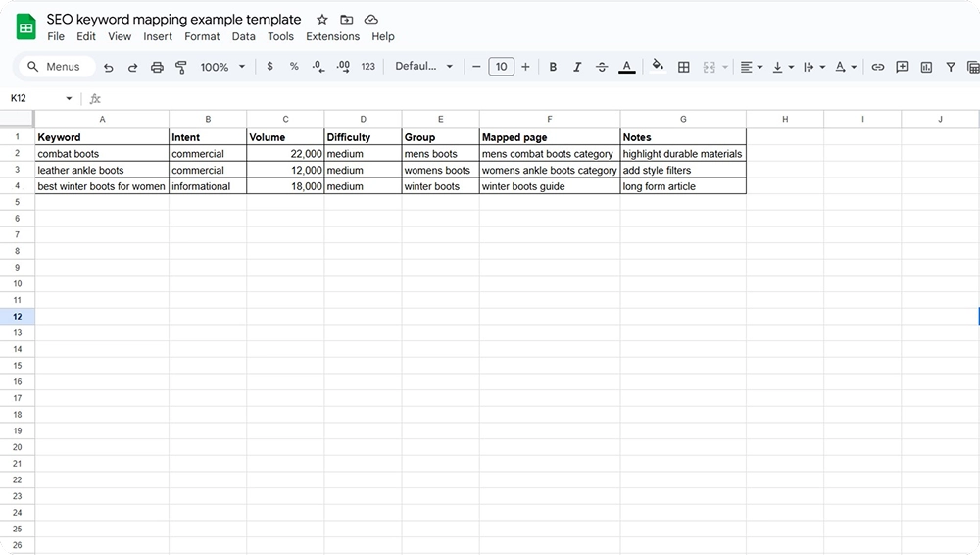The width and height of the screenshot is (980, 555).
Task: Open the Help menu
Action: tap(382, 36)
